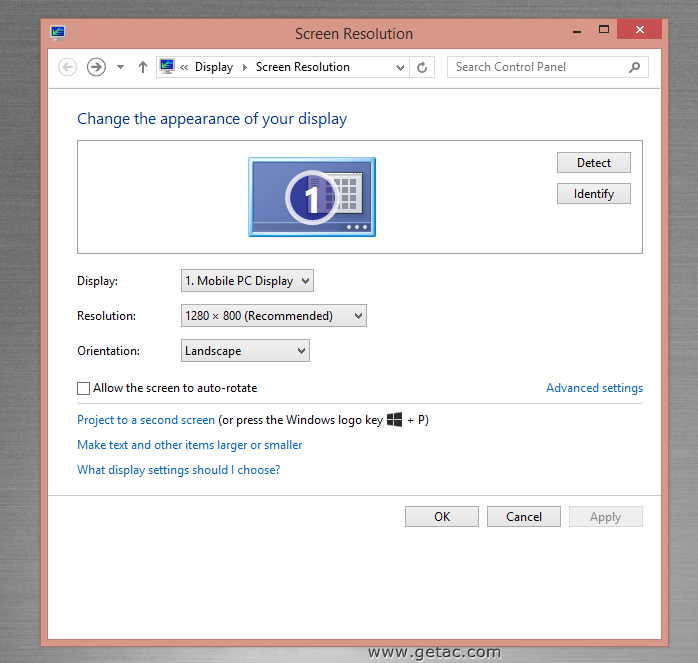Image resolution: width=698 pixels, height=663 pixels.
Task: Select monitor 1 display thumbnail
Action: coord(311,197)
